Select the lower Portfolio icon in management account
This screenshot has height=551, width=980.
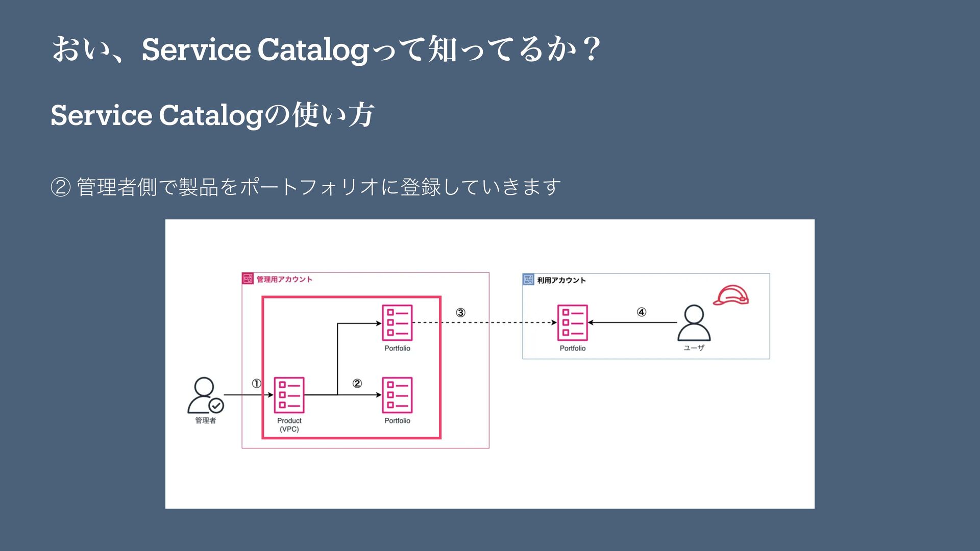pos(397,395)
